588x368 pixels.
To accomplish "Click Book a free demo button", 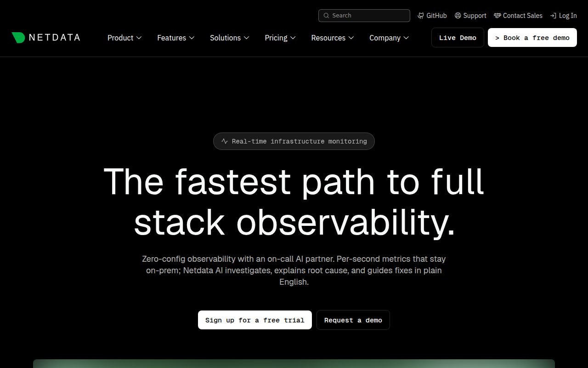I will pyautogui.click(x=532, y=38).
